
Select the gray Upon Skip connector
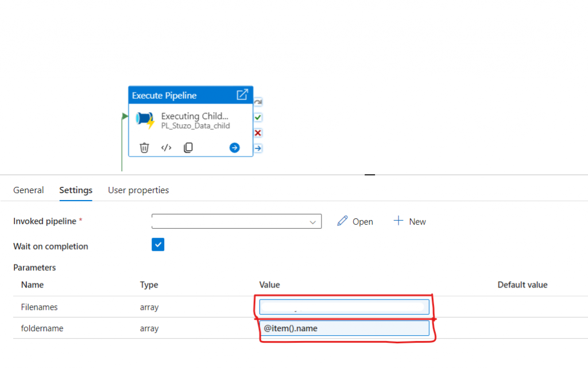[258, 102]
